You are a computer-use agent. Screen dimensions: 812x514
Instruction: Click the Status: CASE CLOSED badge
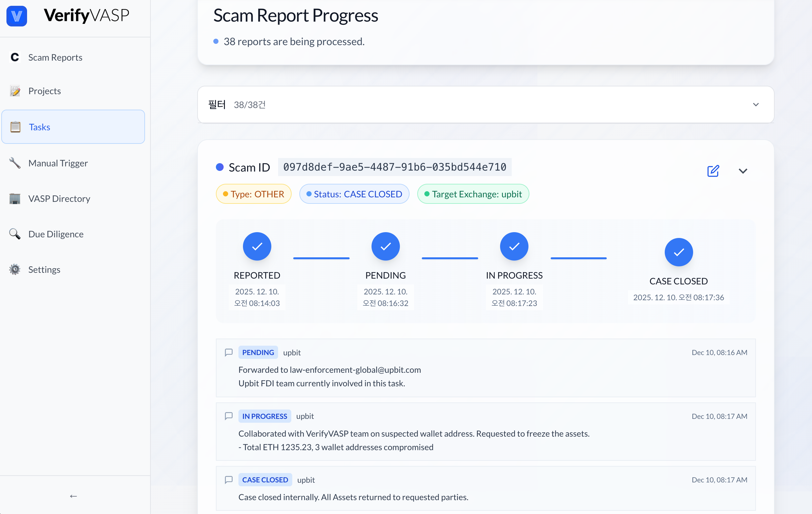click(354, 194)
